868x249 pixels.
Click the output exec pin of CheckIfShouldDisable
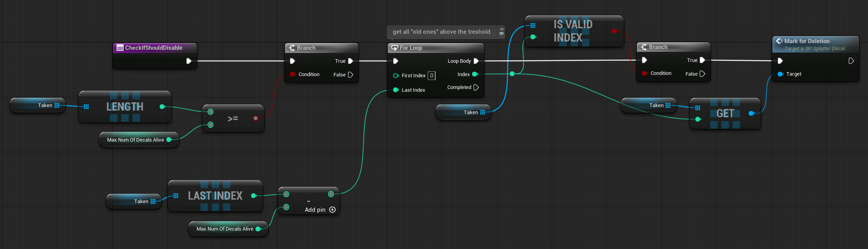(189, 61)
